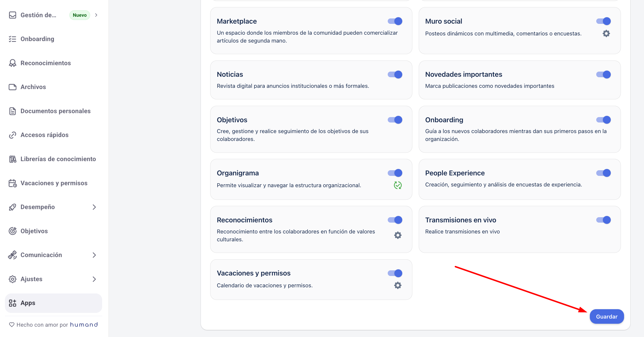This screenshot has height=337, width=644.
Task: Turn off the Noticias switch
Action: [395, 75]
